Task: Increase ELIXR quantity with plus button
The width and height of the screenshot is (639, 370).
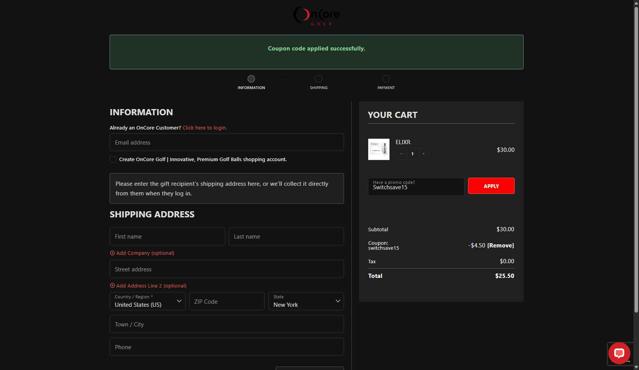Action: 423,154
